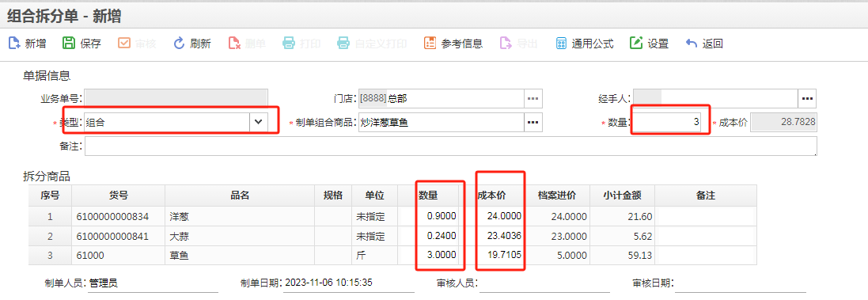The image size is (868, 300).
Task: Click the 门店 field showing [8888]总部
Action: click(442, 99)
